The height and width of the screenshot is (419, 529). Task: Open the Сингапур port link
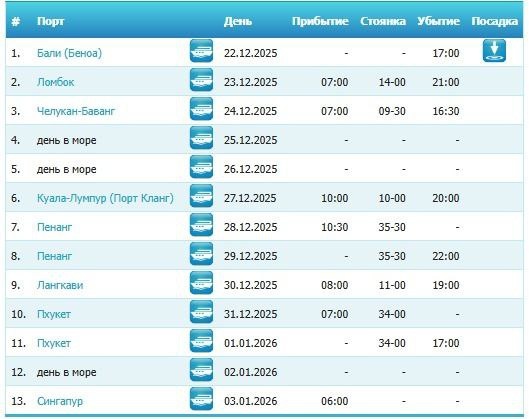click(x=60, y=401)
